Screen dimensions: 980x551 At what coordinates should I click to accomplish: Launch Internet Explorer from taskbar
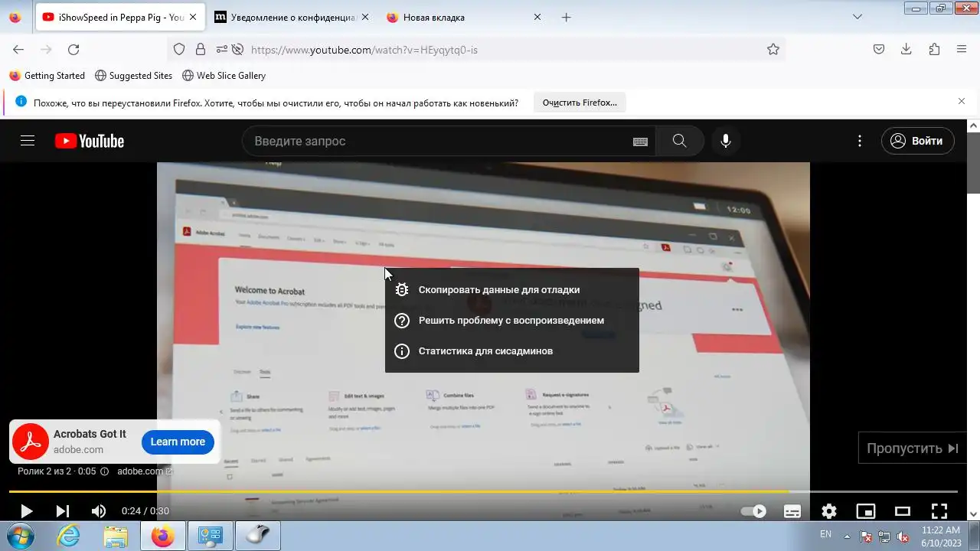(x=69, y=536)
